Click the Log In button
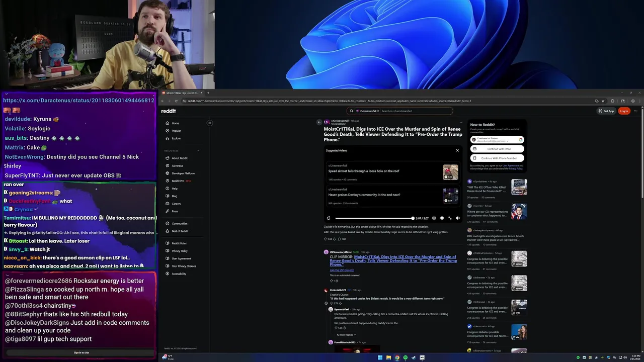The height and width of the screenshot is (362, 644). (624, 111)
